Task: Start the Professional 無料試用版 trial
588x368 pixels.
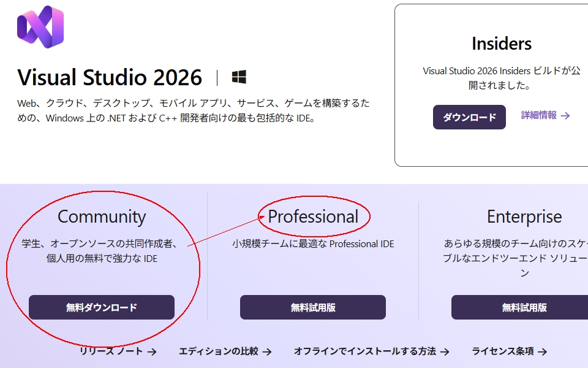Action: [x=312, y=307]
